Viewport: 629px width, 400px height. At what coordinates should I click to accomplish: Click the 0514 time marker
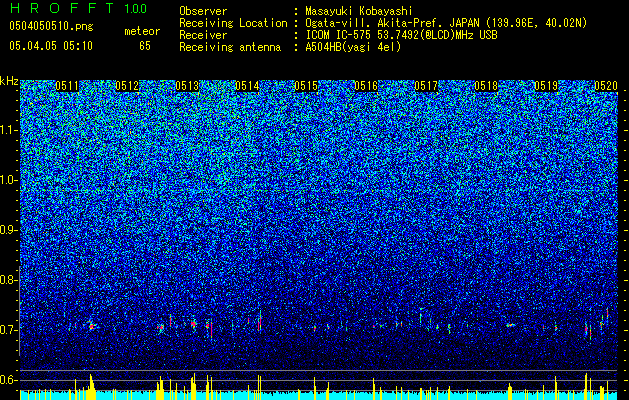pos(247,86)
